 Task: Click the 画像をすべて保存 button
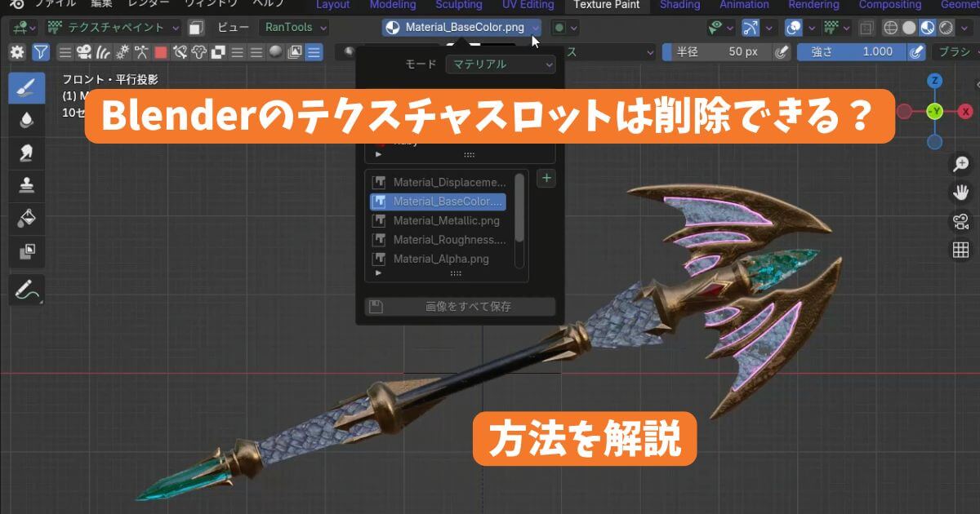(x=460, y=307)
